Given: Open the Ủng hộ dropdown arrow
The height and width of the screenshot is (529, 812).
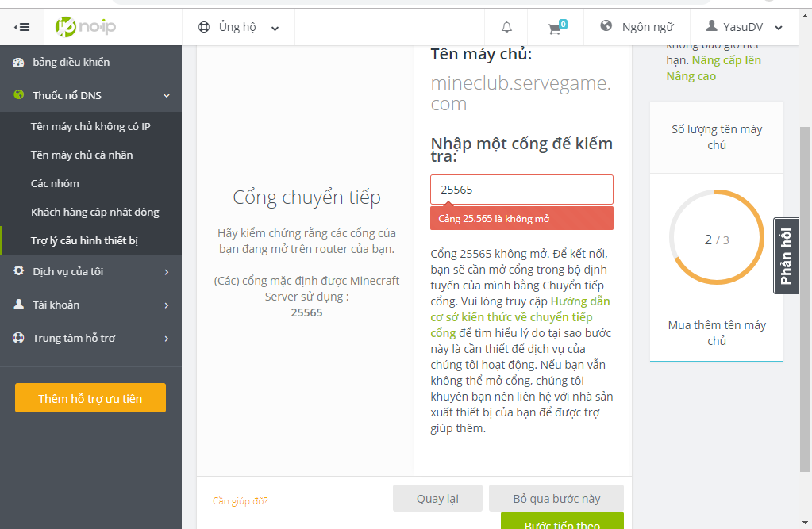Looking at the screenshot, I should (275, 29).
